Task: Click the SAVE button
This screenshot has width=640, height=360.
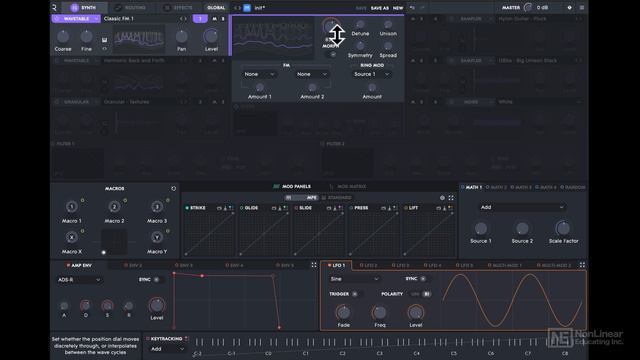Action: click(x=361, y=8)
